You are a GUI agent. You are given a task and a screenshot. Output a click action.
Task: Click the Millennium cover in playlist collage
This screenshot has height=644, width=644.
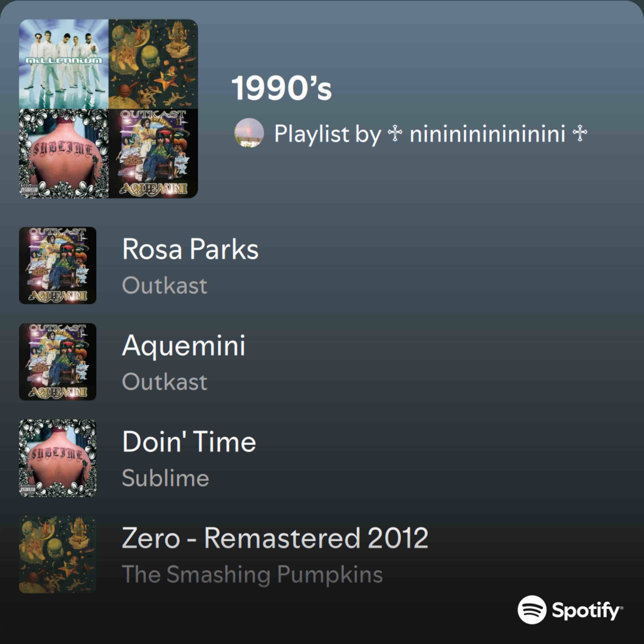tap(64, 64)
